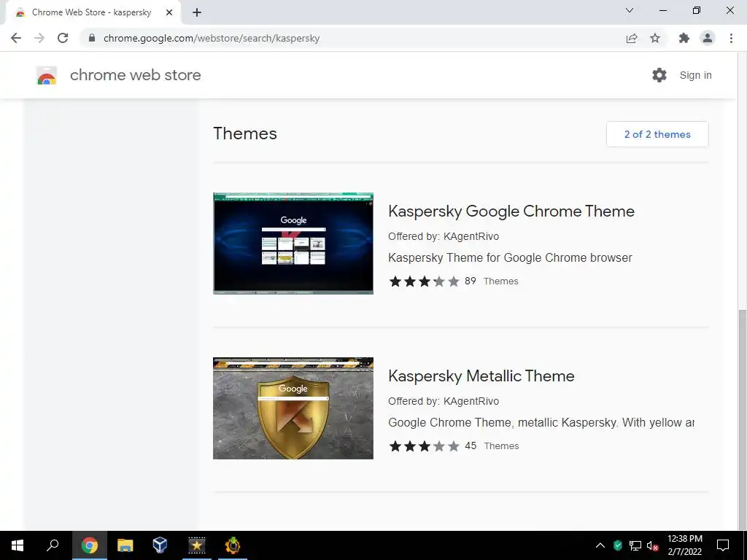
Task: Open Windows taskbar search
Action: tap(53, 545)
